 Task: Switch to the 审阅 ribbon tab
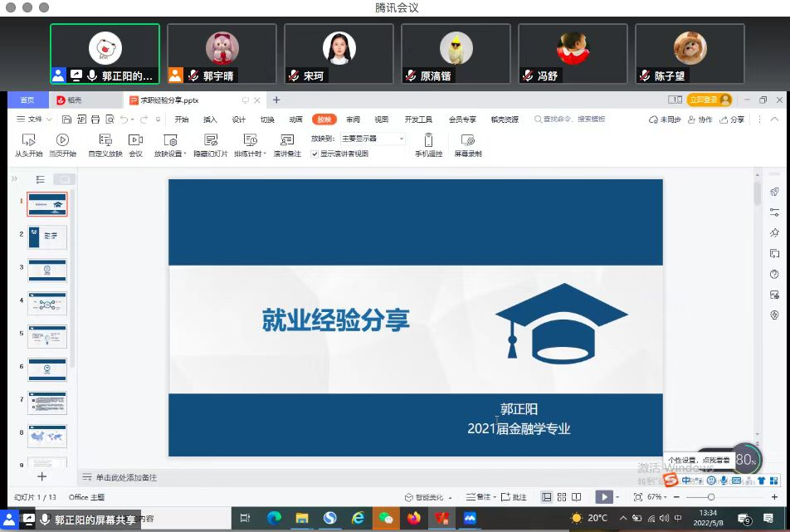coord(353,120)
